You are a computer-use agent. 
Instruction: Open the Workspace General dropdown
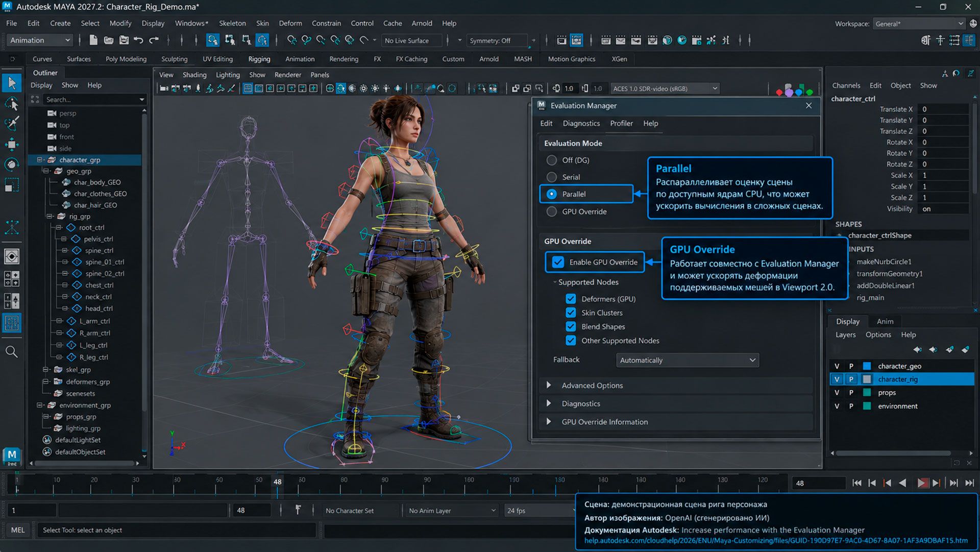pyautogui.click(x=919, y=23)
